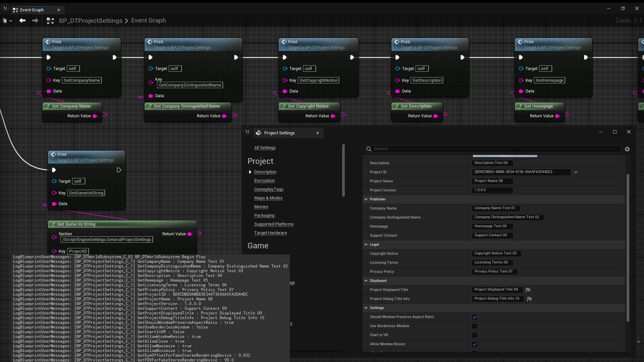
Task: Click the flag icon beside Project Debug Title Info
Action: [x=530, y=299]
